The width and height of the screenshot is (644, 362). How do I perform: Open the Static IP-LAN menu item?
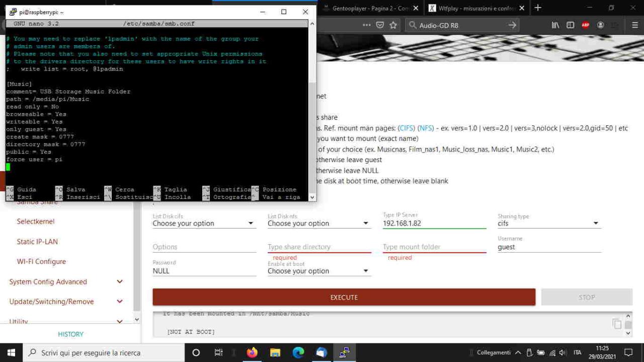37,242
